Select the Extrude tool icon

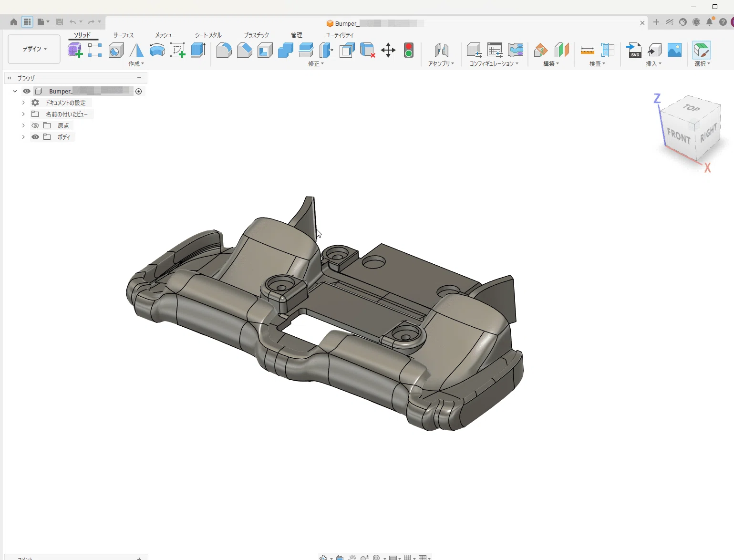198,50
